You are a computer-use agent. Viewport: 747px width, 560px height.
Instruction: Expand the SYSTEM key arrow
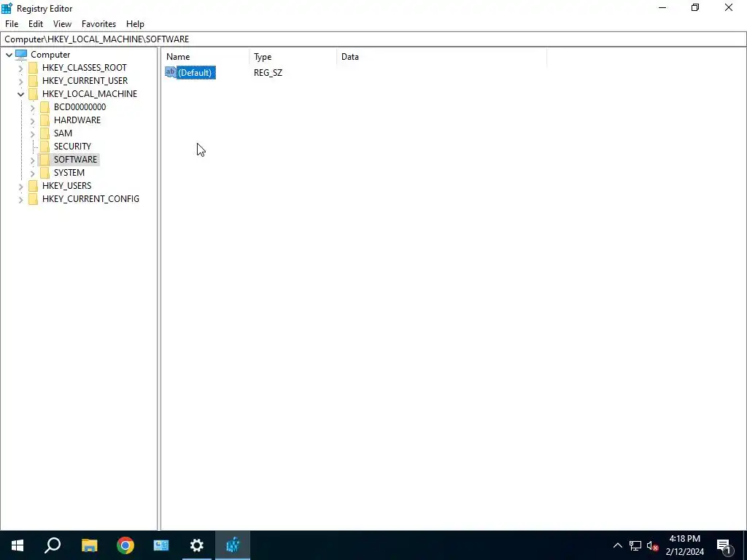pyautogui.click(x=32, y=174)
